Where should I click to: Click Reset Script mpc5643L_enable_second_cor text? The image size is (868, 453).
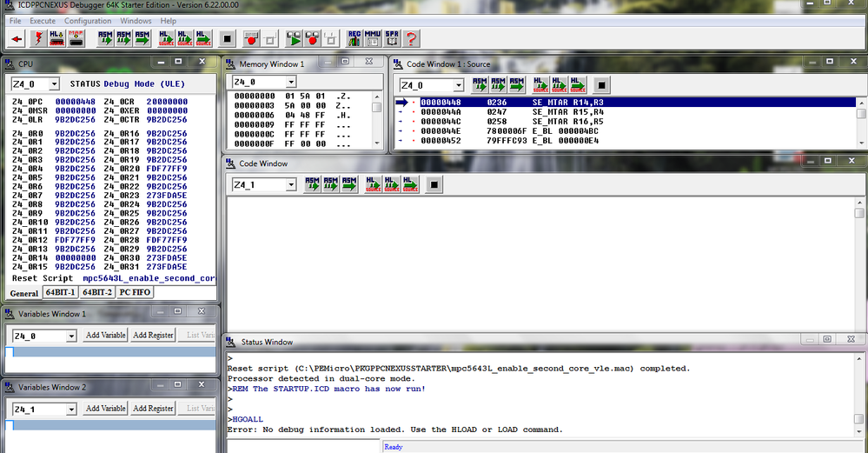click(113, 278)
